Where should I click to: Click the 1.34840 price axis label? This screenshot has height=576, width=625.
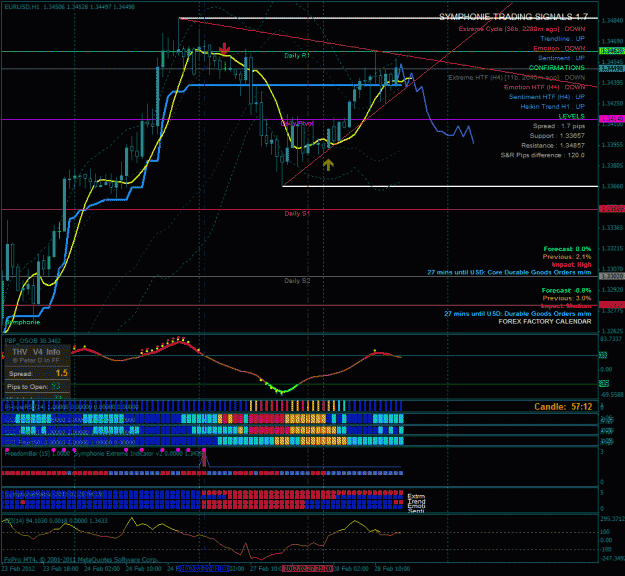point(612,20)
